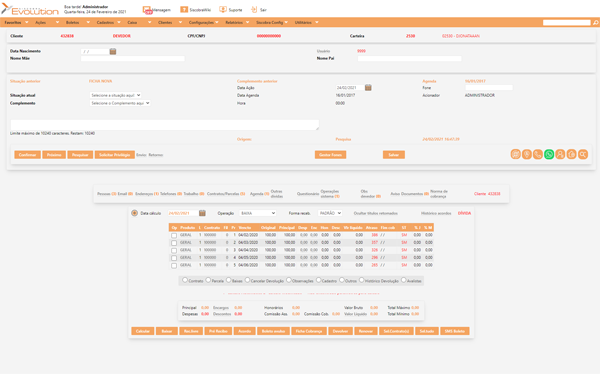This screenshot has width=600, height=374.
Task: Click the map pin location icon
Action: pyautogui.click(x=527, y=154)
